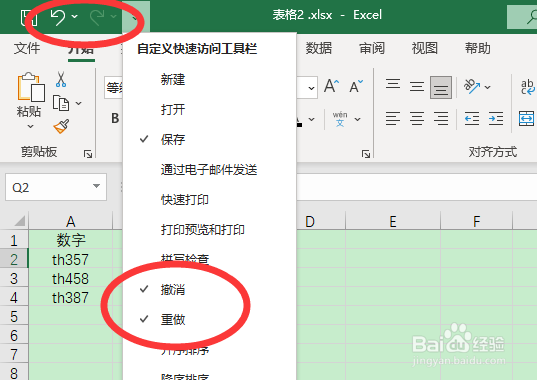Open the font size dropdown

coord(311,88)
